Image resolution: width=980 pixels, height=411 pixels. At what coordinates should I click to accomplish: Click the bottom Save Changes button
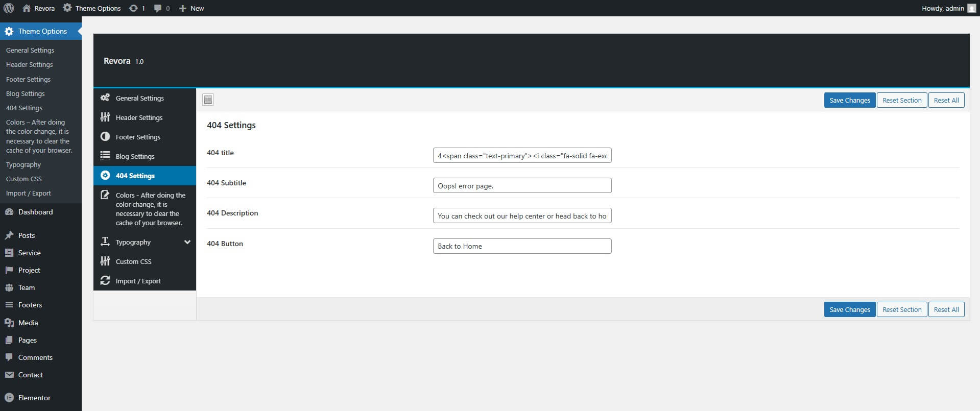pyautogui.click(x=850, y=309)
